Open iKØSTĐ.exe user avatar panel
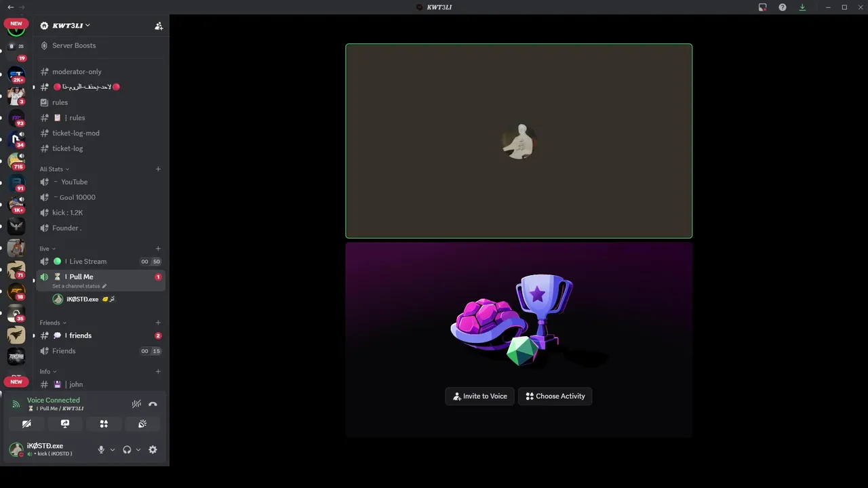Image resolution: width=868 pixels, height=488 pixels. [16, 449]
